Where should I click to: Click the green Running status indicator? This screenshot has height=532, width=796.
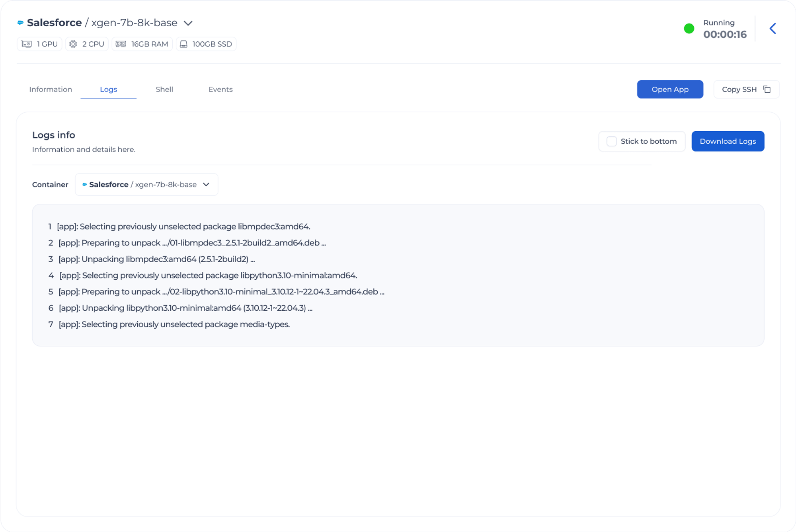point(689,29)
